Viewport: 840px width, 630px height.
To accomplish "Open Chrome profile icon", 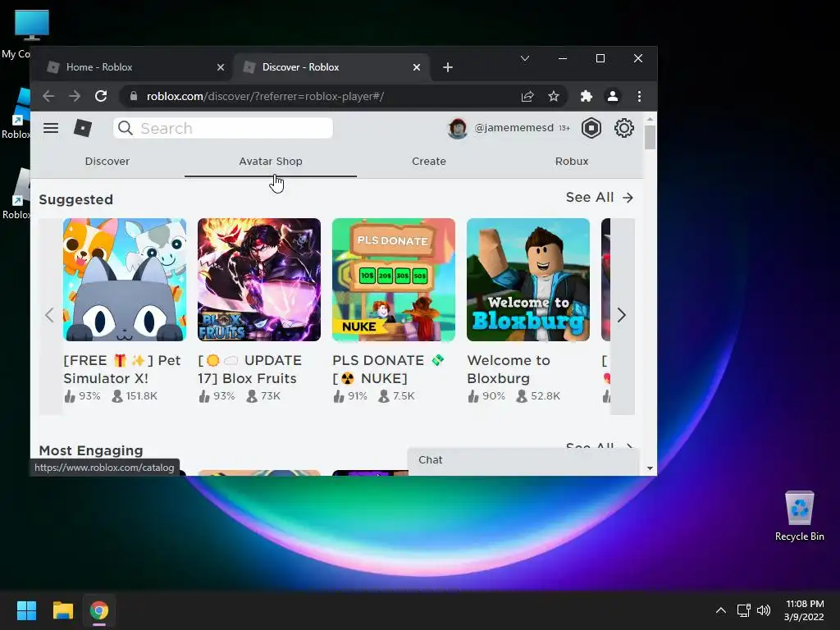I will 612,97.
